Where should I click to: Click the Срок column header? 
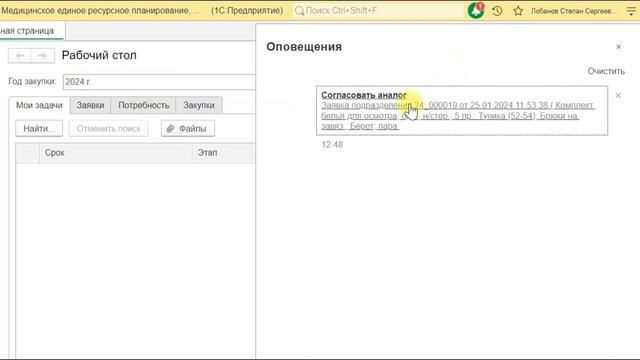pyautogui.click(x=116, y=153)
